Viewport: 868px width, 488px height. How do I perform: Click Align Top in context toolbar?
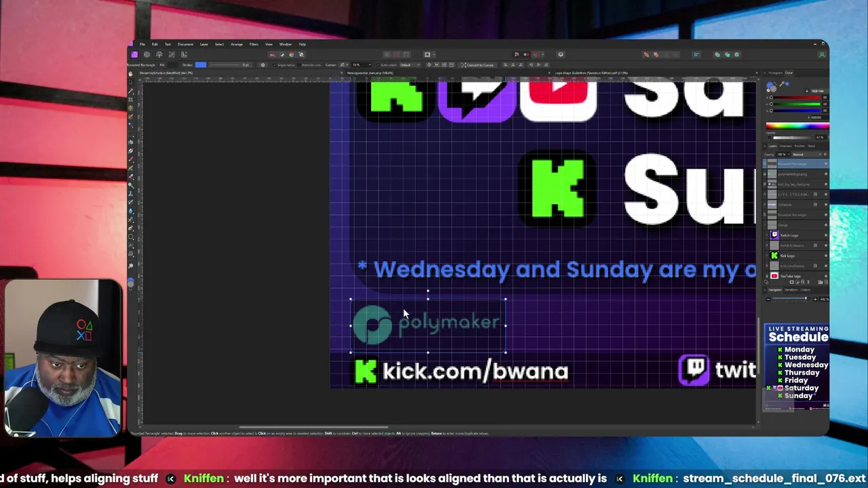(x=531, y=64)
